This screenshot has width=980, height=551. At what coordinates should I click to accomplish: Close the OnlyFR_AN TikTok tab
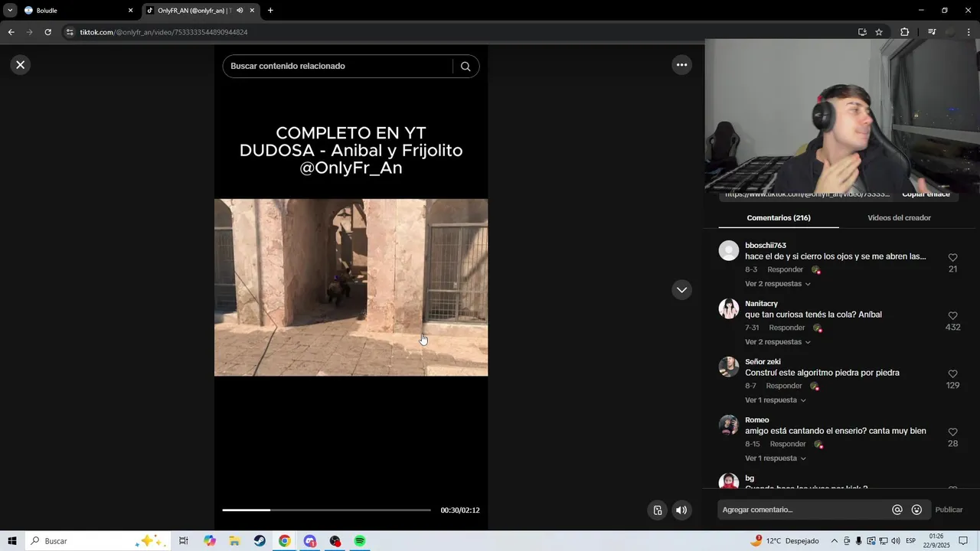pyautogui.click(x=252, y=11)
